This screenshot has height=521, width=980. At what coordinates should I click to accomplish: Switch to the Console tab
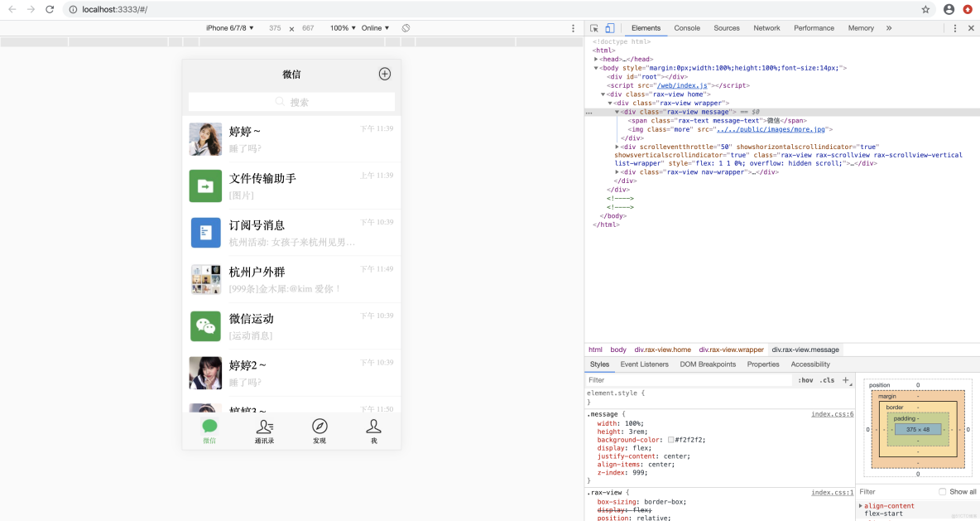click(686, 27)
